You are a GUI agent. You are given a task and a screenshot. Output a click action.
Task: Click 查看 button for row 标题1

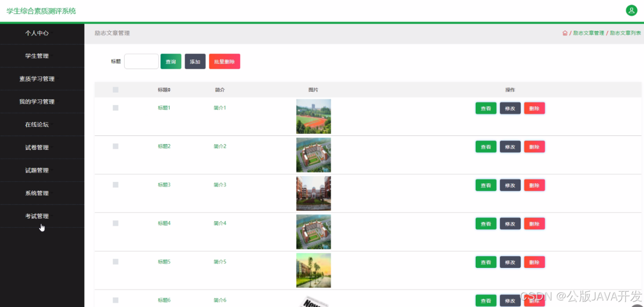[486, 108]
